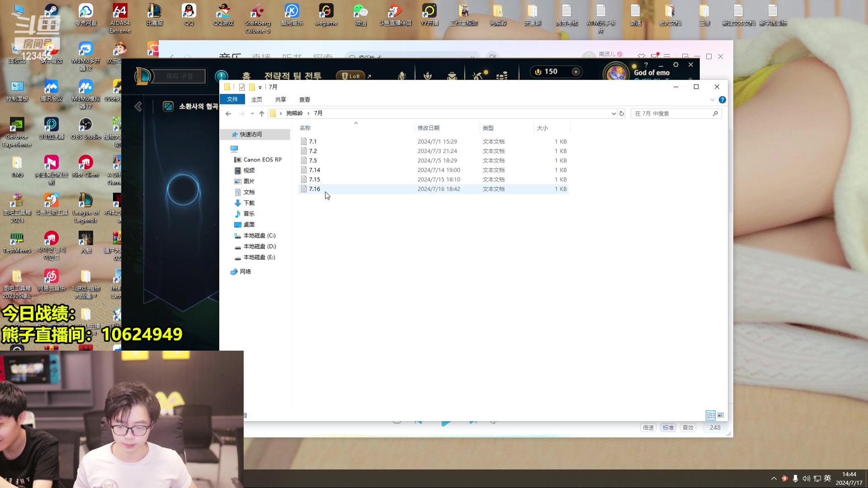Open quick access toolbar customize dropdown
Image resolution: width=868 pixels, height=488 pixels.
260,87
